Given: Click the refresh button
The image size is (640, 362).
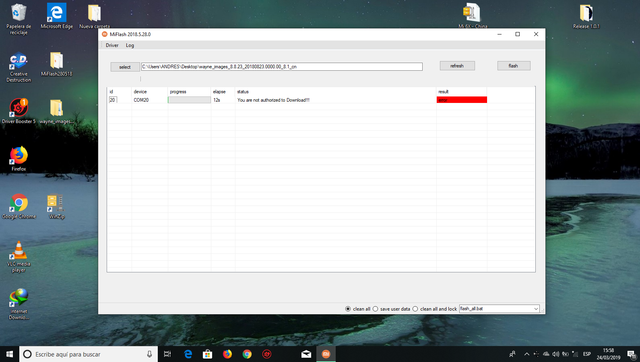Looking at the screenshot, I should pyautogui.click(x=457, y=66).
